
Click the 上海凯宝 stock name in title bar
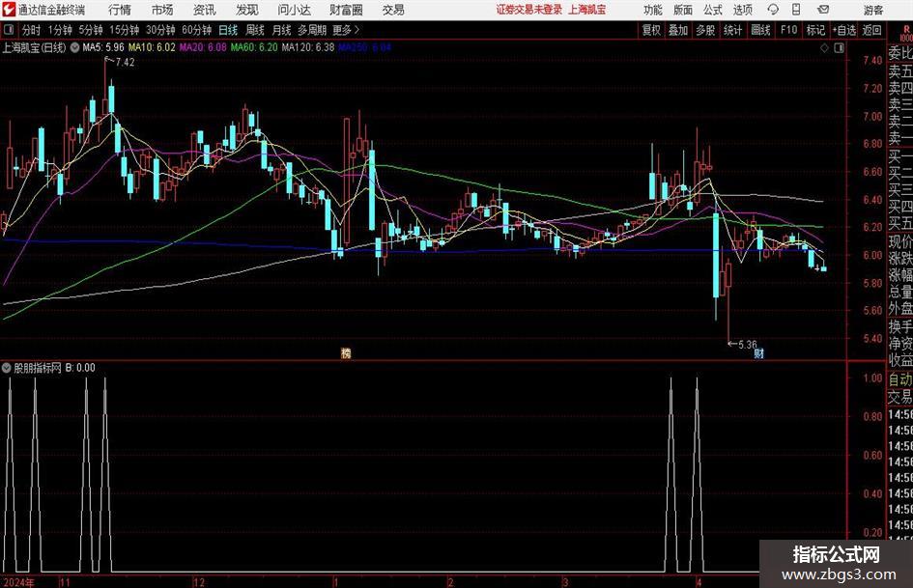(587, 10)
